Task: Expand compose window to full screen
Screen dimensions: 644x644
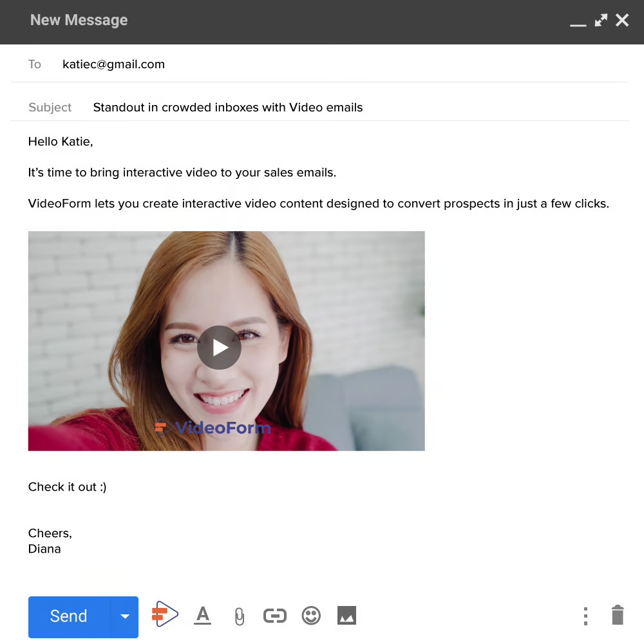Action: 601,20
